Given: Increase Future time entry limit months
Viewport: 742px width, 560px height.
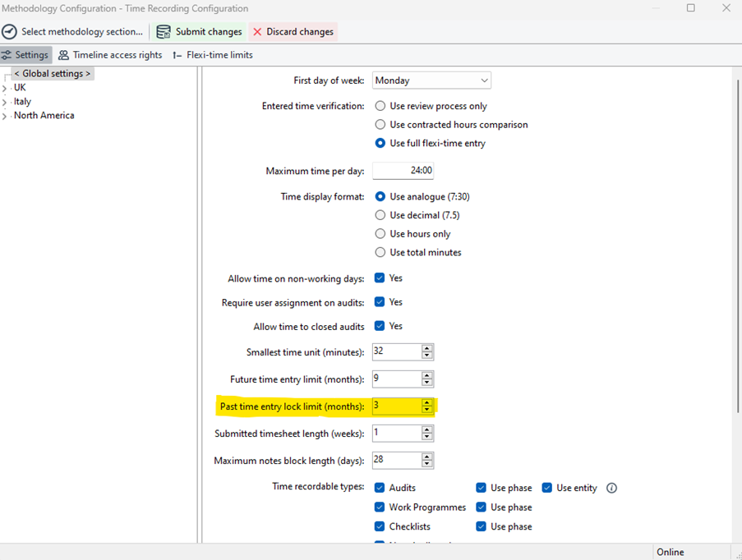Looking at the screenshot, I should [426, 375].
